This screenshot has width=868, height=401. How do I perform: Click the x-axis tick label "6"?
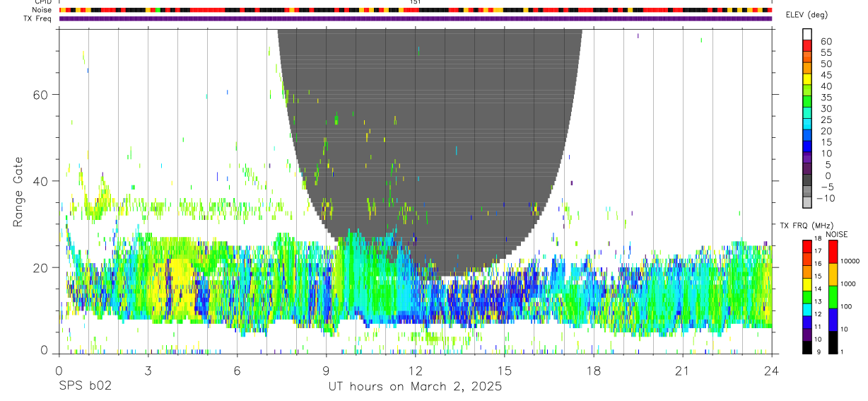point(237,371)
